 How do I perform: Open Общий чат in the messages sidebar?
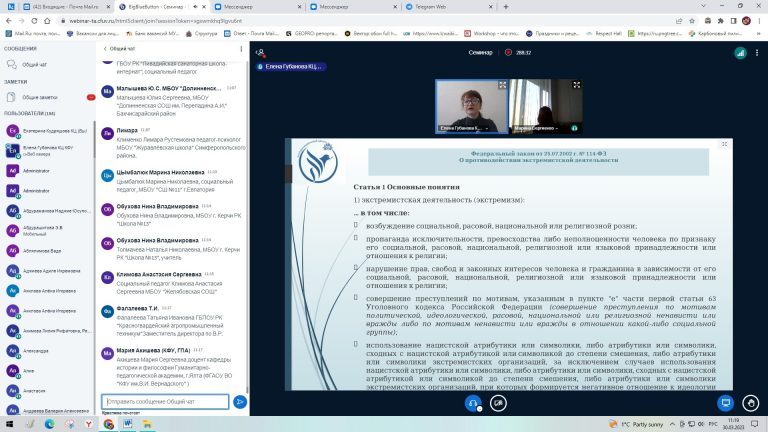coord(33,63)
